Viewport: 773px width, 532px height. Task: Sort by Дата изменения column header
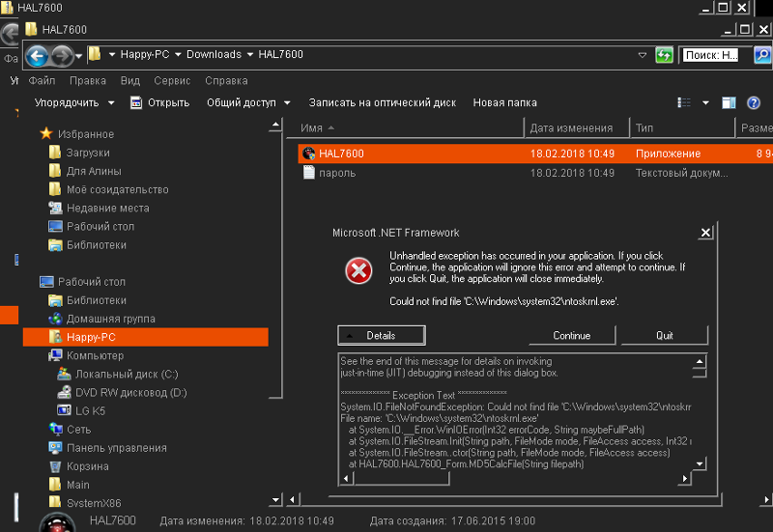click(x=577, y=127)
